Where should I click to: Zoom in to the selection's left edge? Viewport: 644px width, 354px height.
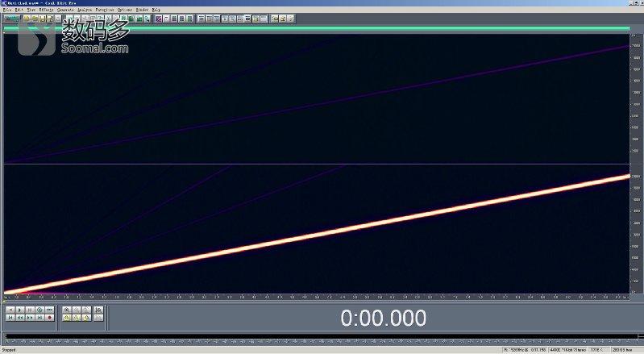pyautogui.click(x=77, y=318)
